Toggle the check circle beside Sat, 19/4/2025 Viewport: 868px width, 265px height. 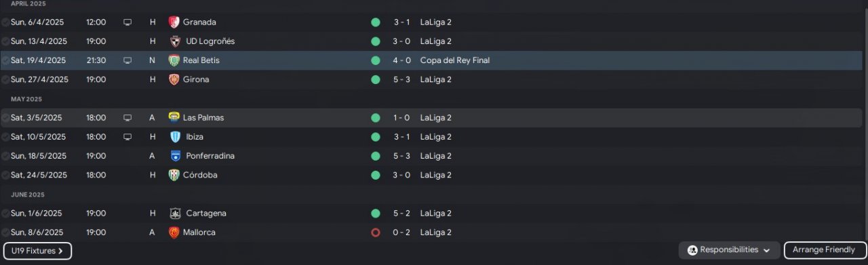click(5, 60)
